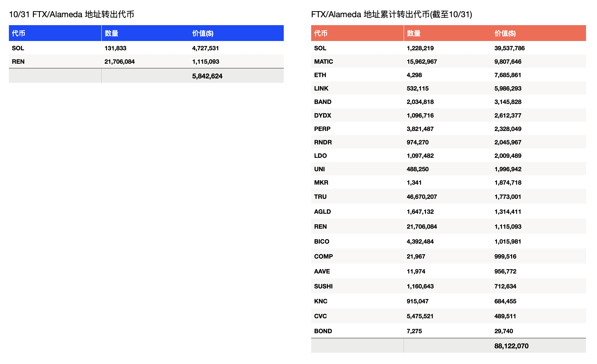Click the ETH row in the right table
This screenshot has height=364, width=597.
click(412, 75)
